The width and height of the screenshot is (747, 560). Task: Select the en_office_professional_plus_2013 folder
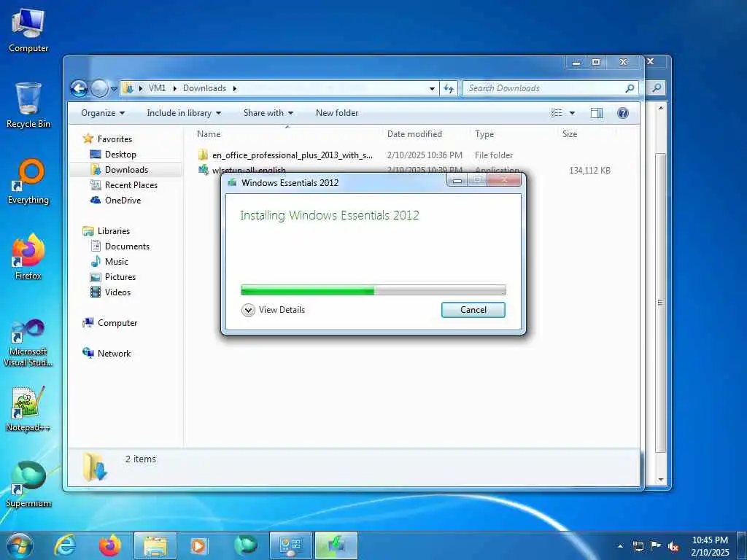click(293, 155)
